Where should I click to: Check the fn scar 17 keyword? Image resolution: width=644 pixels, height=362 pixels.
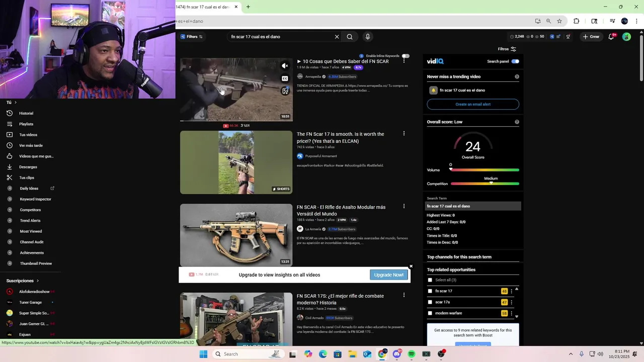[x=430, y=291]
